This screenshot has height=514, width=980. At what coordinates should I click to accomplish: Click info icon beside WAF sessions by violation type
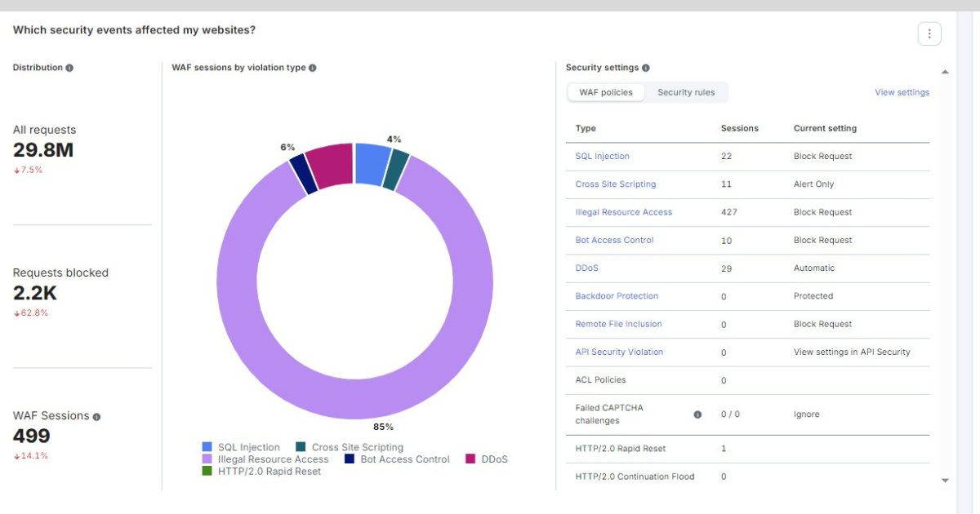pyautogui.click(x=313, y=68)
